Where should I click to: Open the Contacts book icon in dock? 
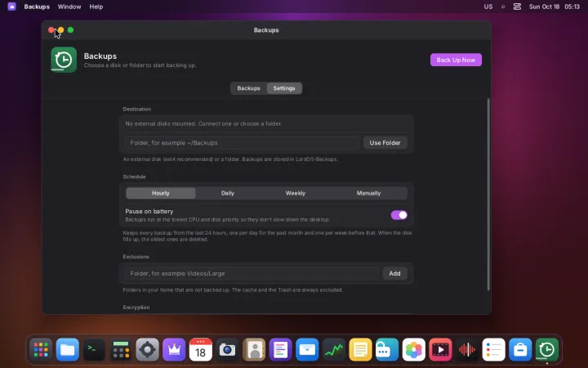coord(254,350)
